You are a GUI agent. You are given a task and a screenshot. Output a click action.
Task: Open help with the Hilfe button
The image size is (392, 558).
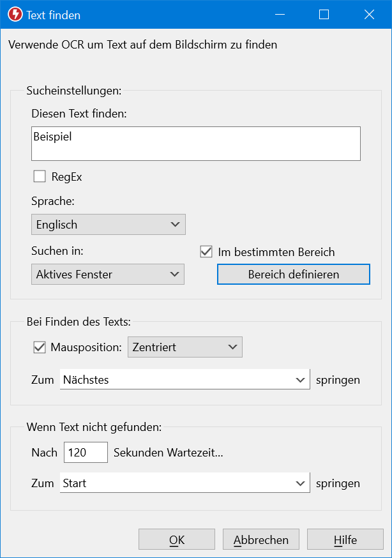345,539
